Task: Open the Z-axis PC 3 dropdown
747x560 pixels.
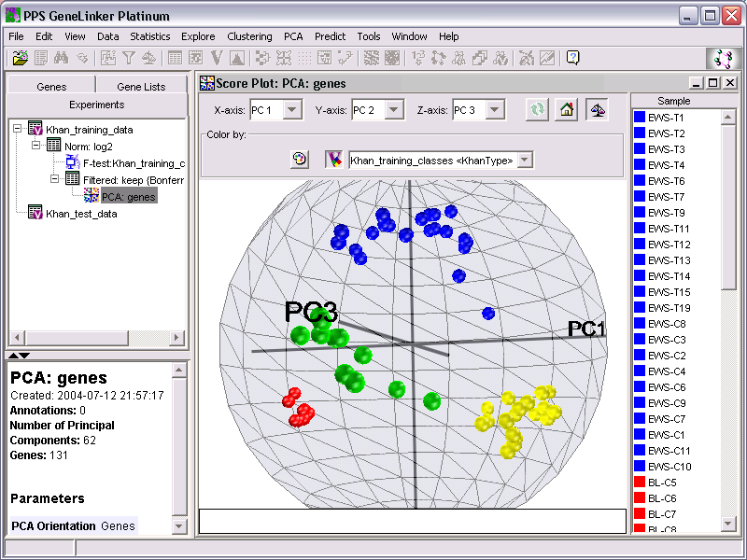Action: pos(495,110)
